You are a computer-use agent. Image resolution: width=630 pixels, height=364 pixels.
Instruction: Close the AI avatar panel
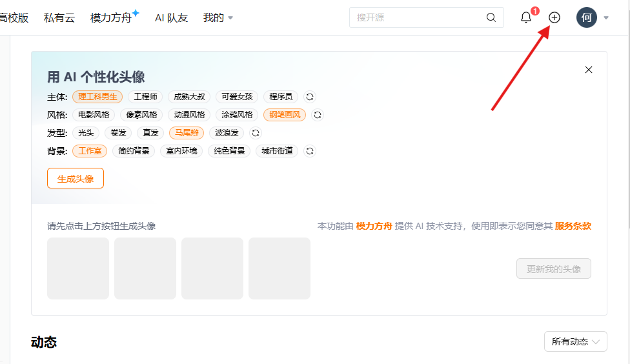589,70
